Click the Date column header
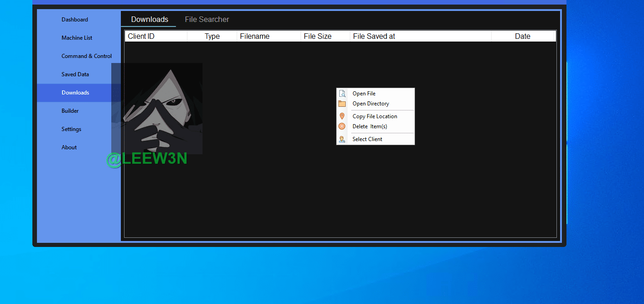644x304 pixels. click(x=522, y=36)
